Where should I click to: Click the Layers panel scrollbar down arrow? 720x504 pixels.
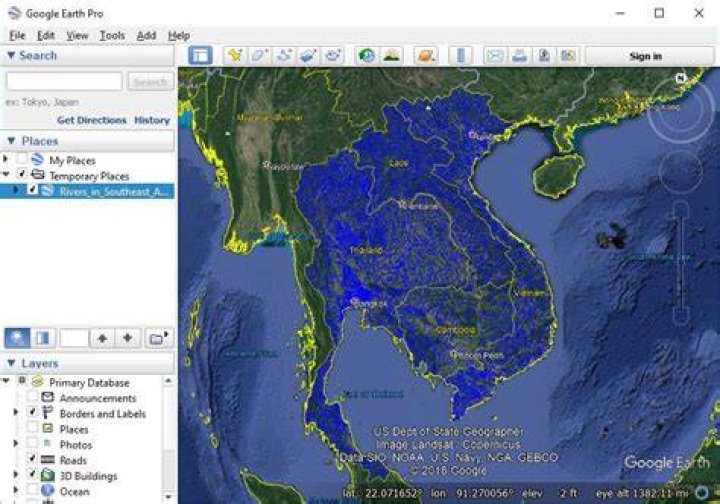coord(168,496)
